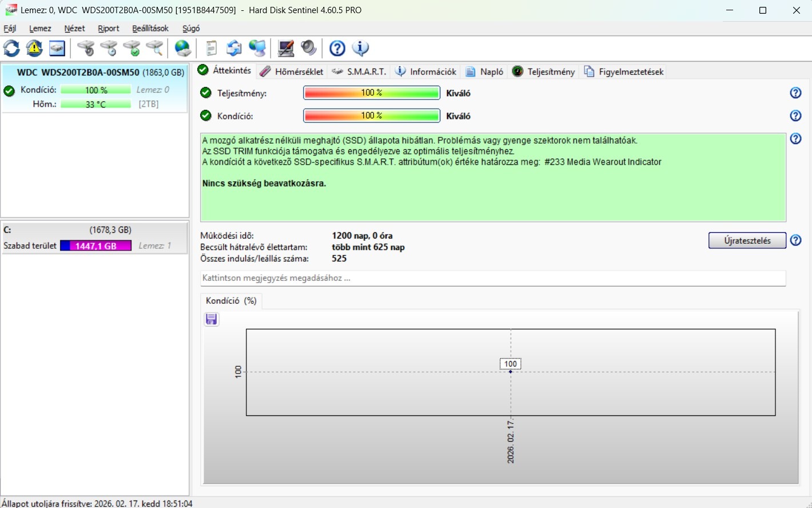Open the Fájl menu

(x=10, y=28)
